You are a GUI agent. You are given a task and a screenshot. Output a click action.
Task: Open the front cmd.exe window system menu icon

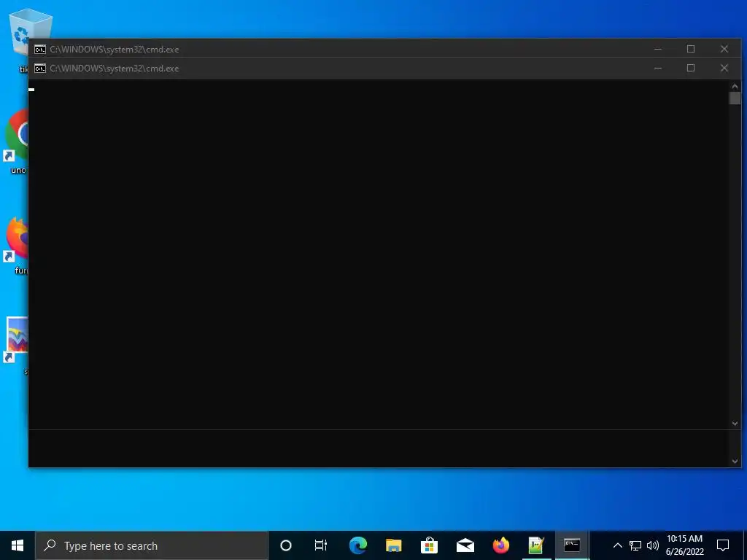click(40, 69)
